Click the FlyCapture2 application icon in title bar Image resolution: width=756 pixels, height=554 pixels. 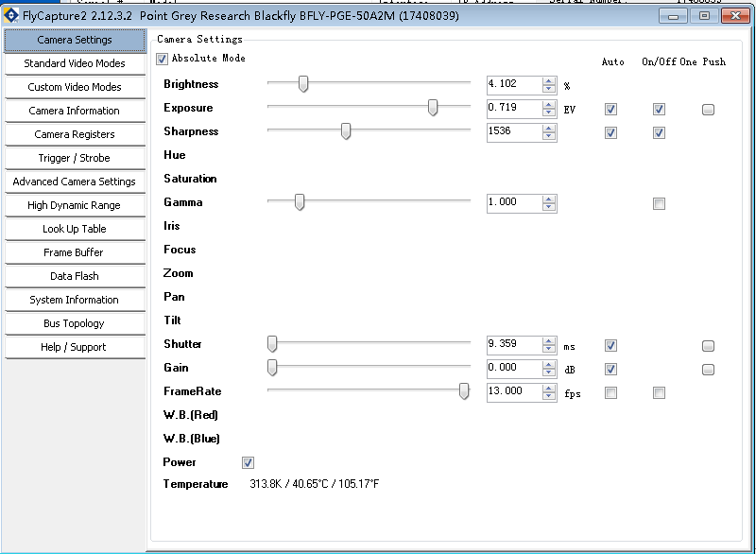(11, 15)
